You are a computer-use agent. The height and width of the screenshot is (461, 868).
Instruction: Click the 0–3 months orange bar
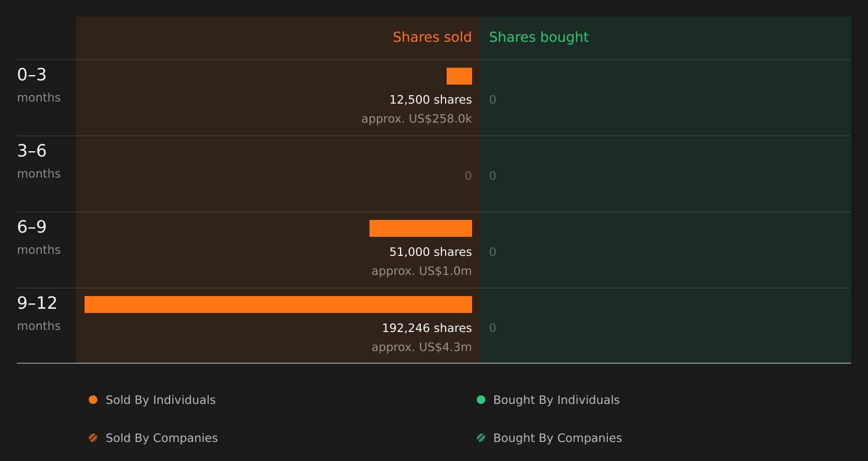[x=459, y=76]
